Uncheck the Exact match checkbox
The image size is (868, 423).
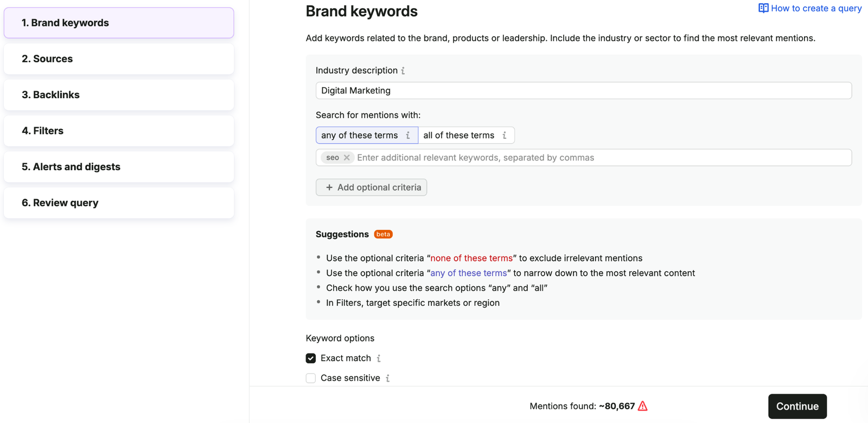[x=311, y=358]
